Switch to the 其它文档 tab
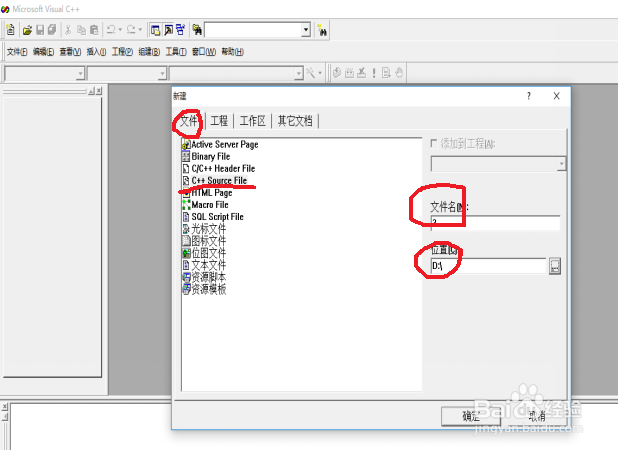Viewport: 618px width, 450px height. click(295, 121)
